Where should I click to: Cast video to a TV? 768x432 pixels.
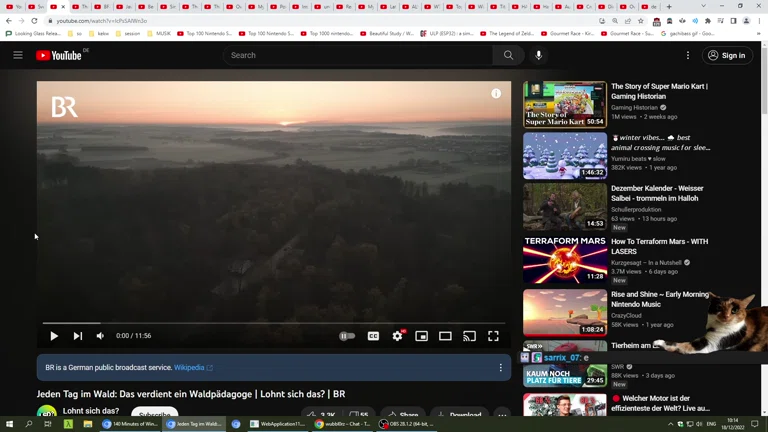click(x=469, y=336)
